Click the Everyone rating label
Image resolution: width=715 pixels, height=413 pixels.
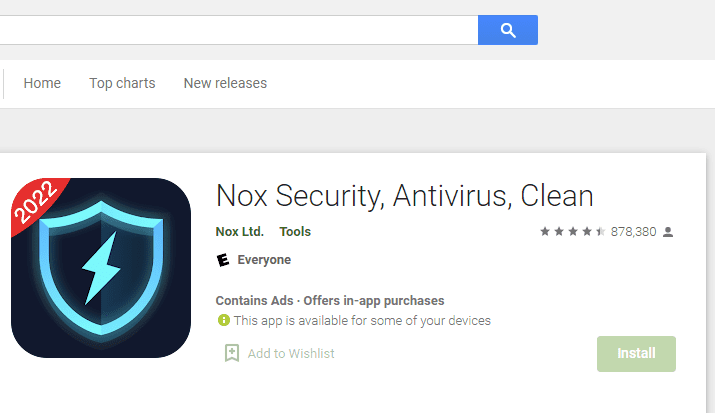pos(264,260)
